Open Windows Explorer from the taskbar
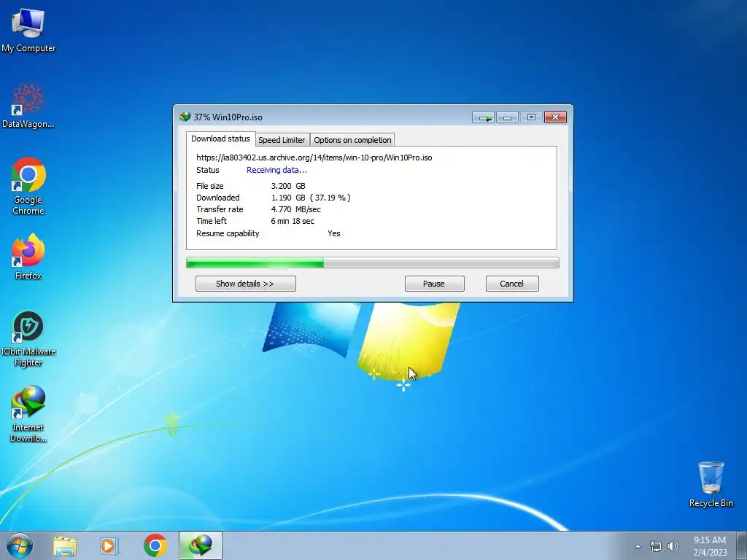This screenshot has width=747, height=560. coord(65,545)
